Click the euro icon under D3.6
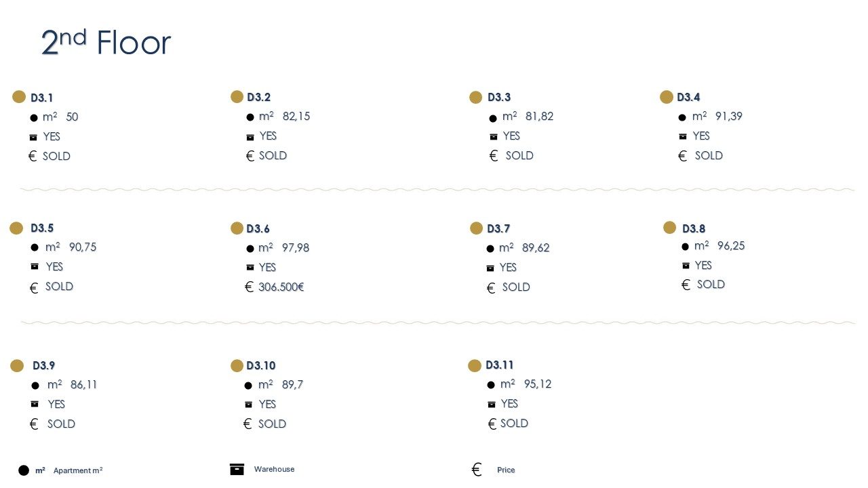 pyautogui.click(x=249, y=287)
